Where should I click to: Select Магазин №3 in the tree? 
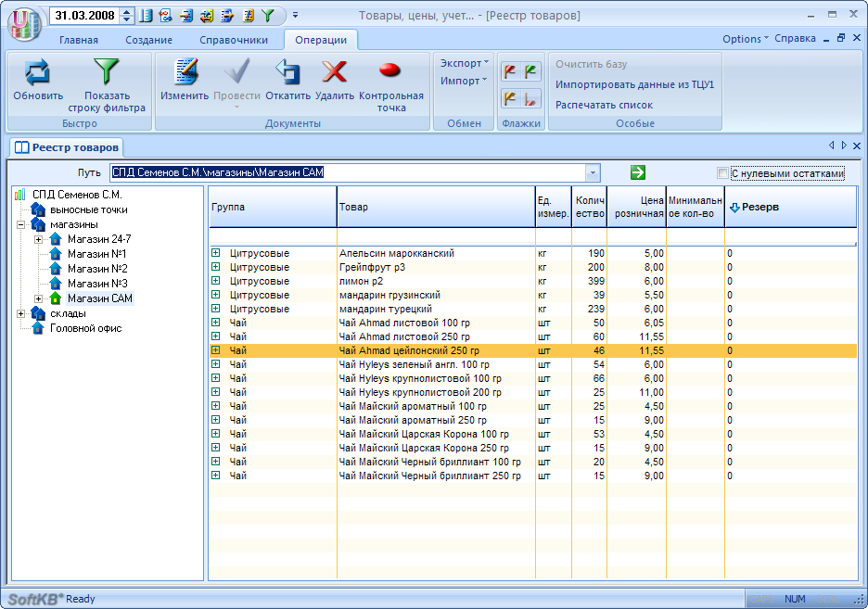click(97, 284)
